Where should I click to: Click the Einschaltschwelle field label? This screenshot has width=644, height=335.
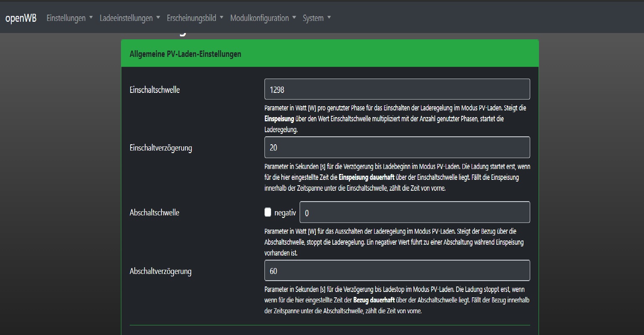(154, 90)
